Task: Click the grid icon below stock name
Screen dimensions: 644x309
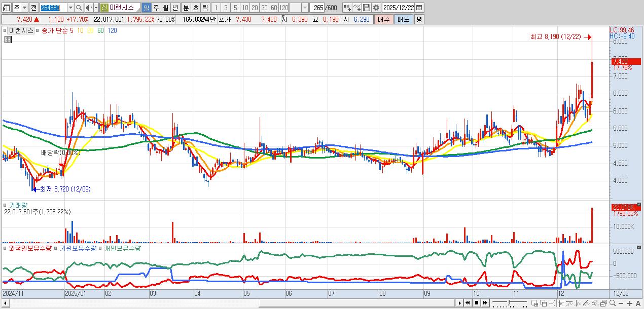Action: tap(7, 40)
